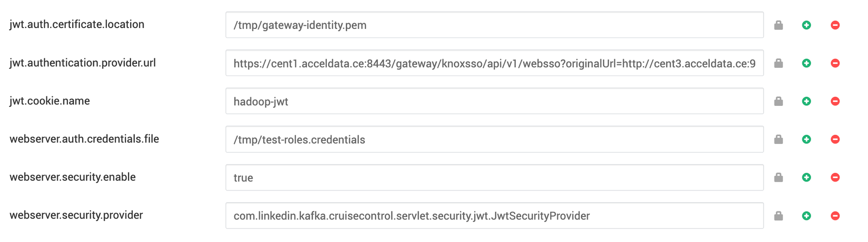The image size is (868, 242).
Task: Remove the webserver.security.enable property
Action: coord(835,177)
